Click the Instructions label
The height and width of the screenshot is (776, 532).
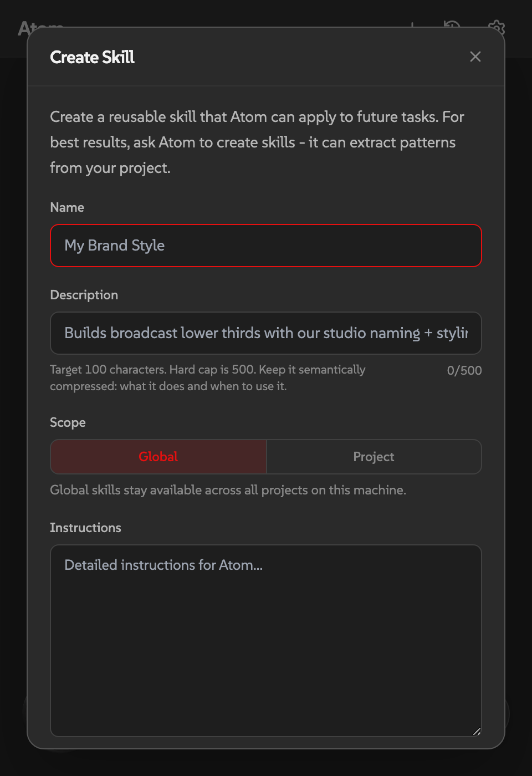85,528
